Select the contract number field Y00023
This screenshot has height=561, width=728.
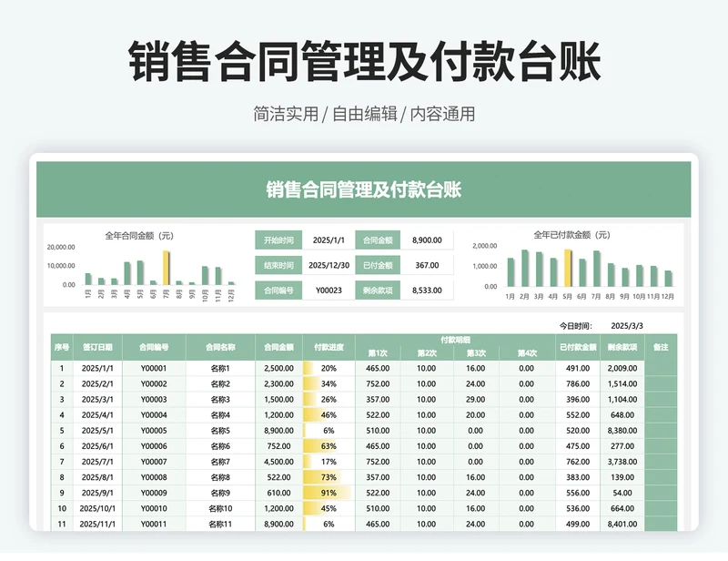[x=329, y=291]
